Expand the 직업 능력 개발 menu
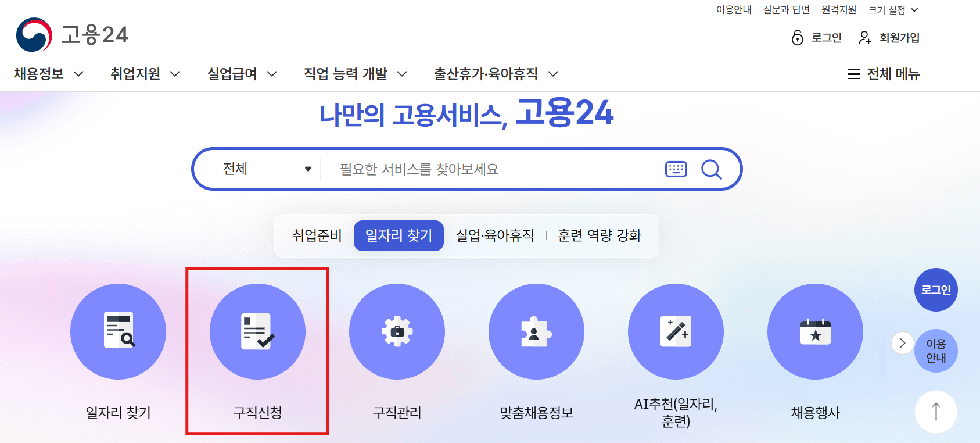The image size is (980, 443). [356, 74]
